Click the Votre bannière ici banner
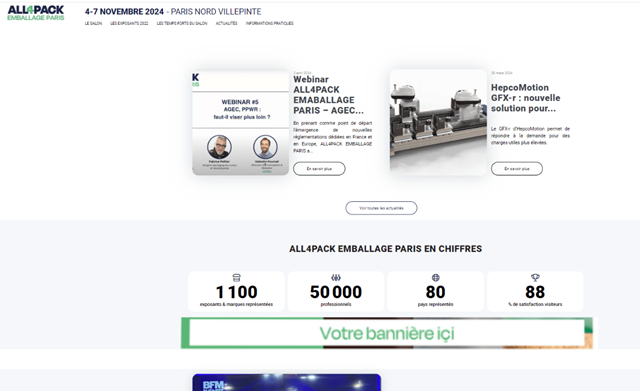640x391 pixels. tap(387, 333)
